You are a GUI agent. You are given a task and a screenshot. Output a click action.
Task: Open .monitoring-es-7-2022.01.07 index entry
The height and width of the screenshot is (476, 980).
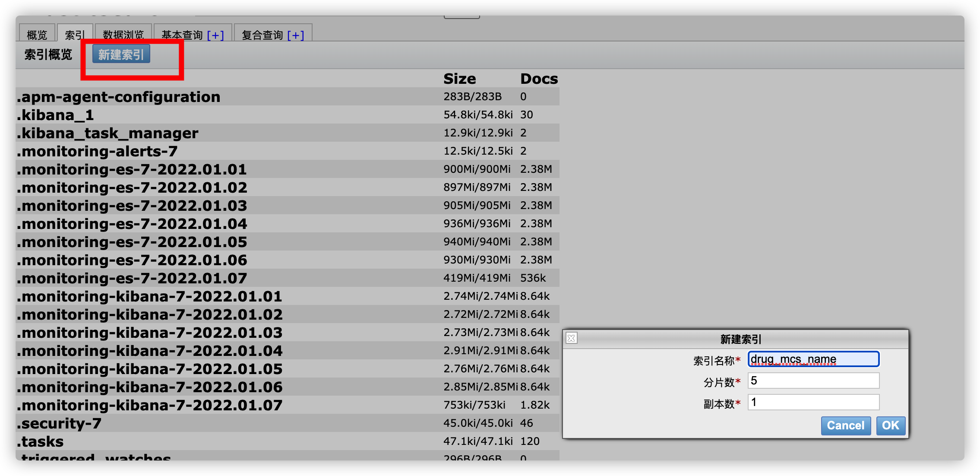pos(132,278)
